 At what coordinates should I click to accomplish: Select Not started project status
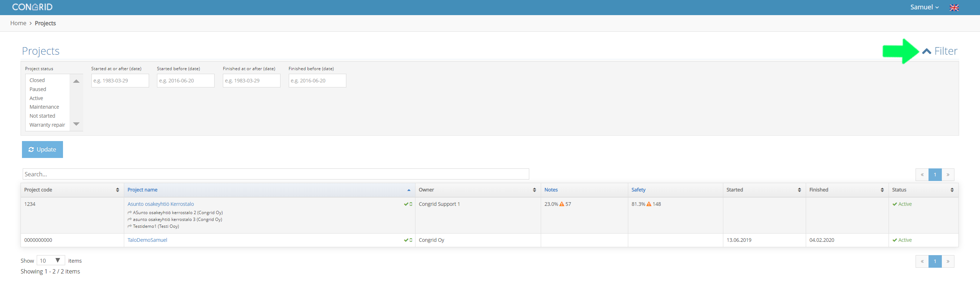(x=42, y=116)
